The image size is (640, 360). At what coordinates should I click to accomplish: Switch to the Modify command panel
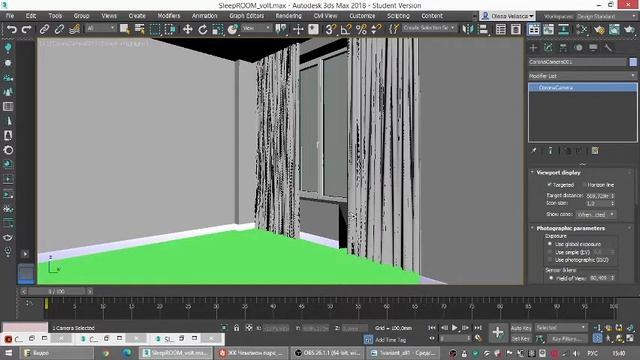[x=548, y=48]
